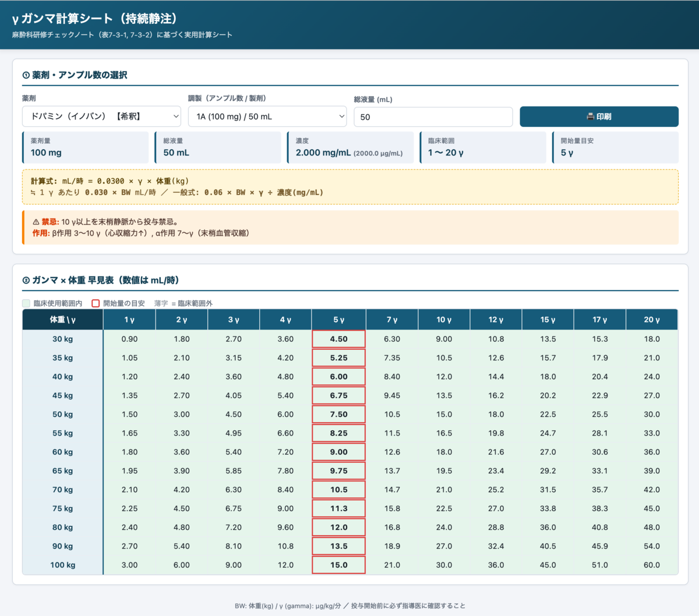Click the 濃度 2.000 mg/mL info card
The width and height of the screenshot is (699, 616).
click(350, 147)
